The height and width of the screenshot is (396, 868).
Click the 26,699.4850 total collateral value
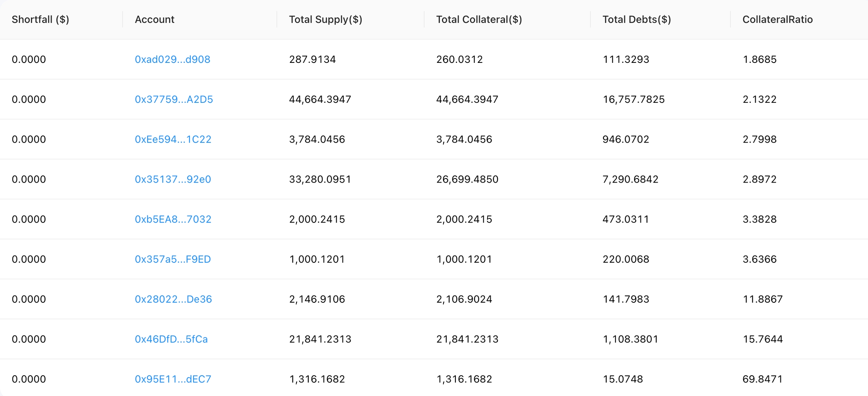pos(467,179)
